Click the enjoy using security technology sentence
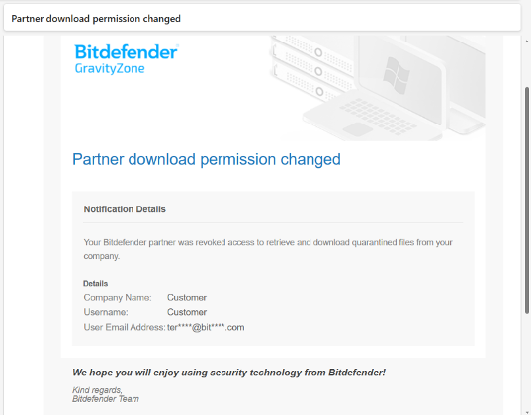Viewport: 532px width, 415px height. tap(228, 373)
